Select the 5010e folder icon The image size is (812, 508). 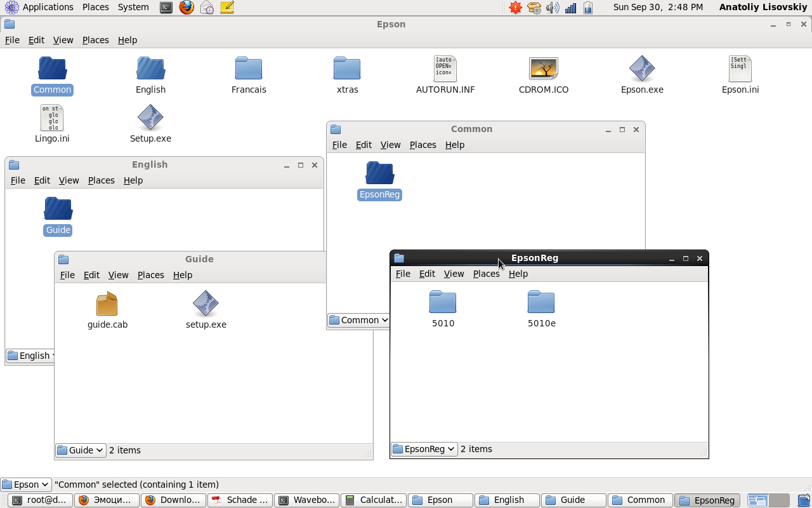(541, 302)
